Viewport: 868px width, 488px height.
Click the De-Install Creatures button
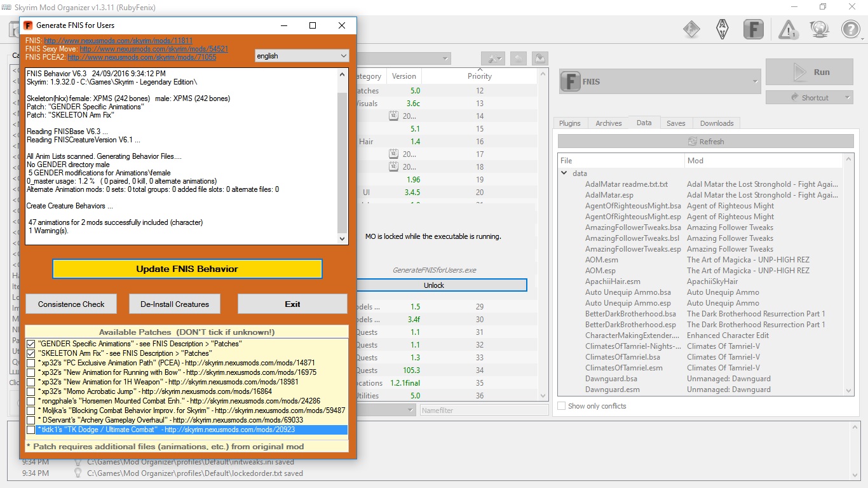tap(175, 304)
